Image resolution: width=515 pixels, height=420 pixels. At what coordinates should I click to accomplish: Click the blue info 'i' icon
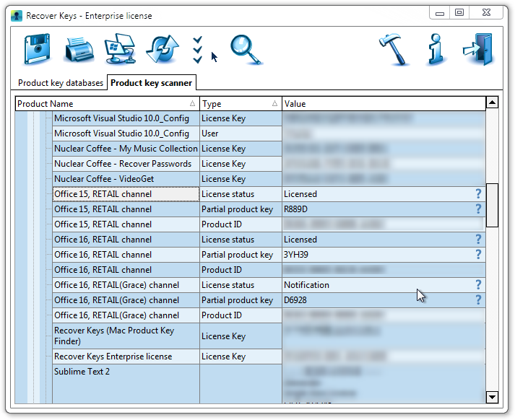tap(436, 49)
